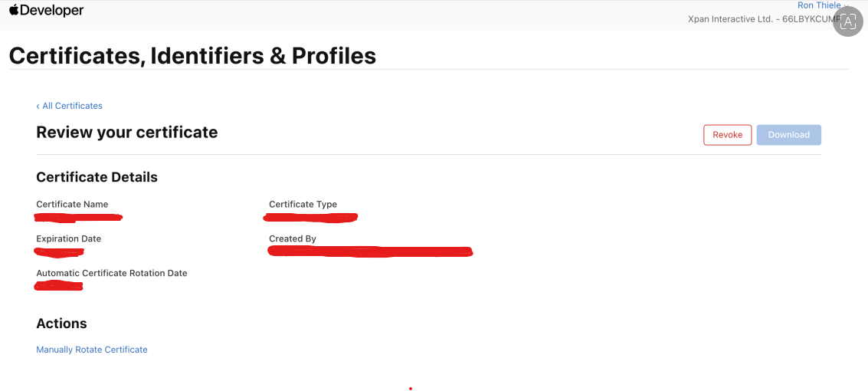Click the Certificate Details heading
Viewport: 868px width, 391px height.
tap(97, 177)
